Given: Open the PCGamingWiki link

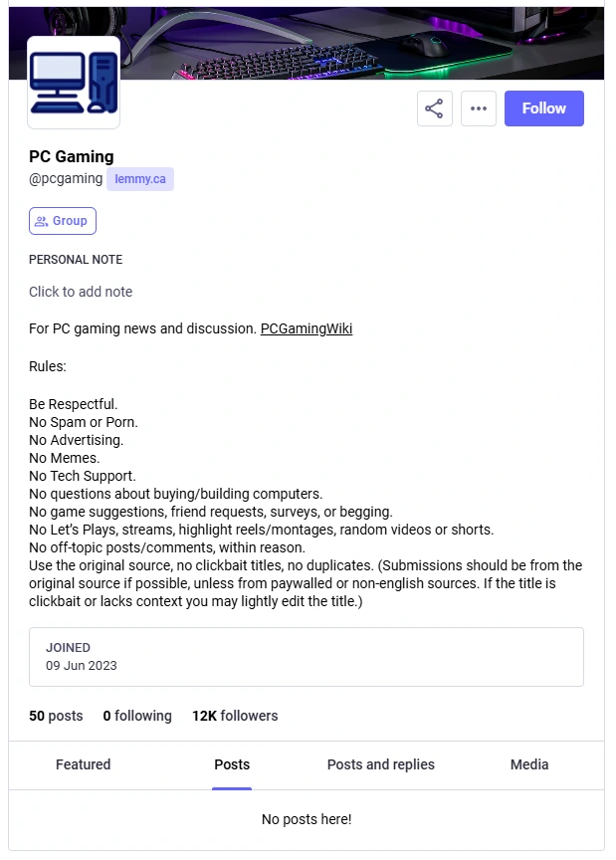Looking at the screenshot, I should pyautogui.click(x=306, y=328).
